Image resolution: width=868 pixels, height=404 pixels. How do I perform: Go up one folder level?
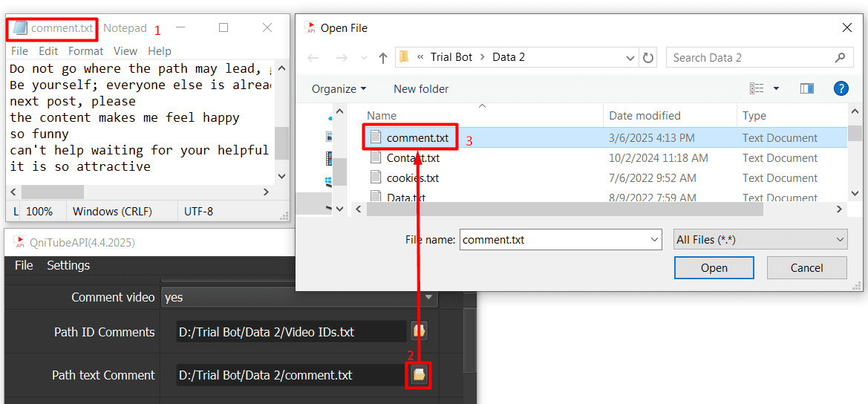(382, 58)
